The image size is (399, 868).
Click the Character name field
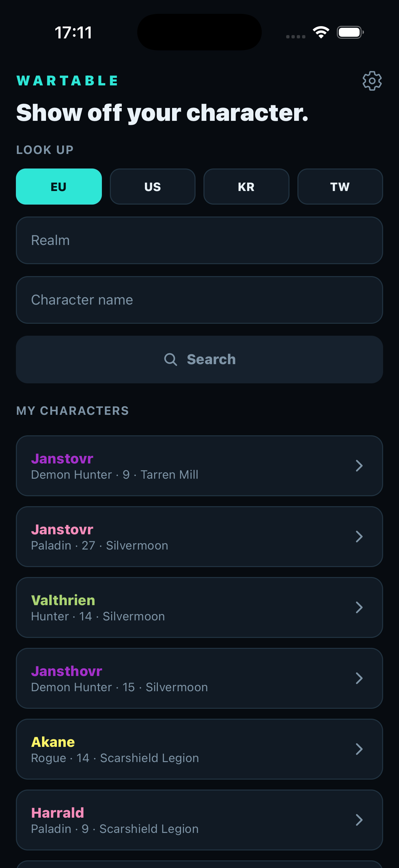(199, 300)
